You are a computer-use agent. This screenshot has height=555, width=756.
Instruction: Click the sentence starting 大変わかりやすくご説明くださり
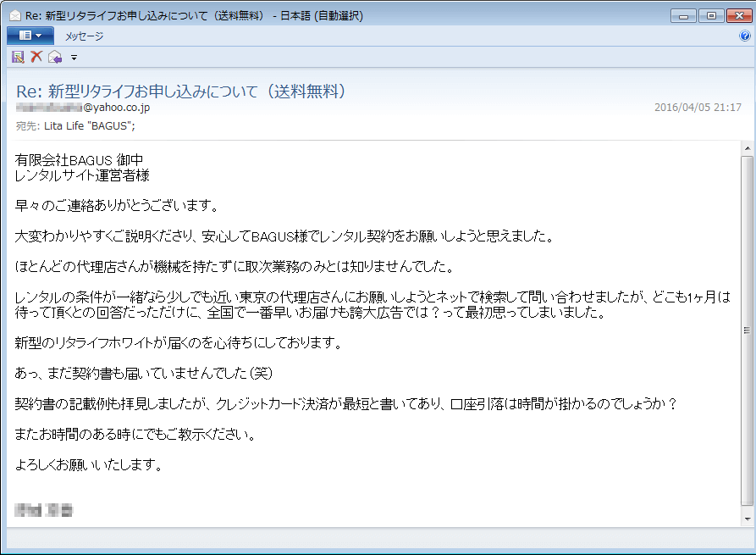[x=284, y=236]
